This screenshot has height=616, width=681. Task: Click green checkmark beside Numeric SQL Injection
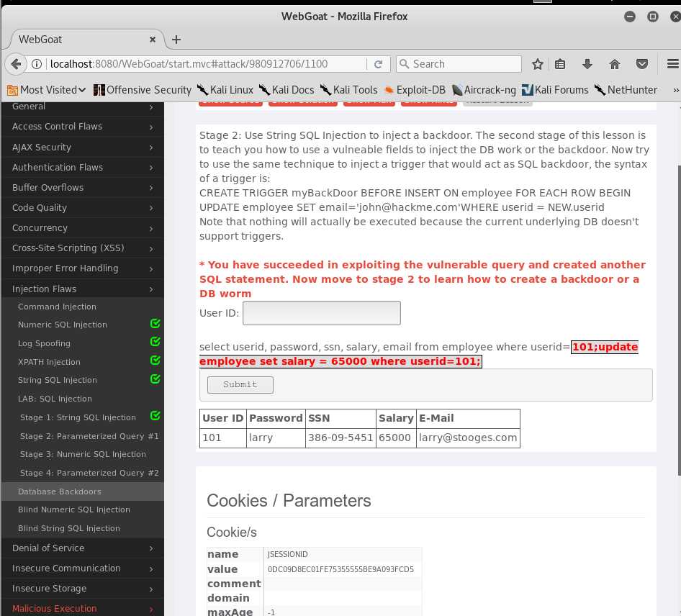tap(155, 323)
